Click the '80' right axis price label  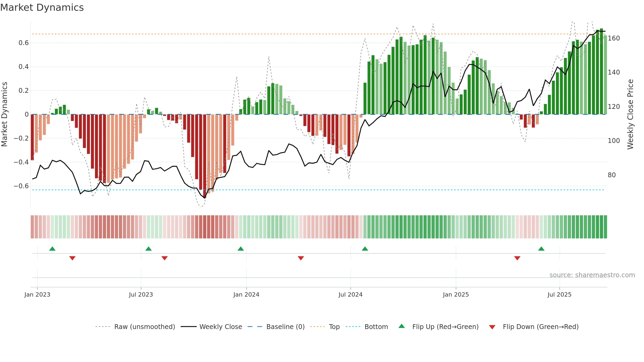point(612,175)
